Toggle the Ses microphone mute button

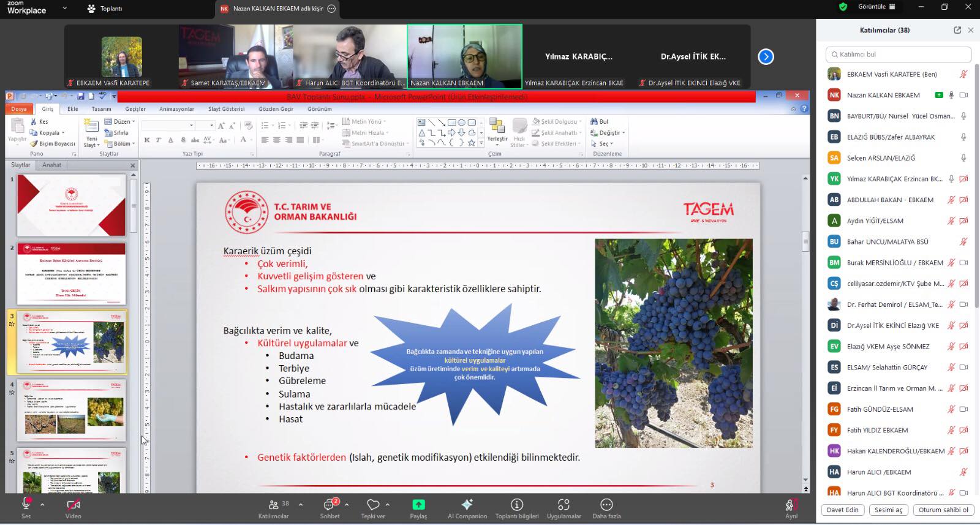point(26,504)
